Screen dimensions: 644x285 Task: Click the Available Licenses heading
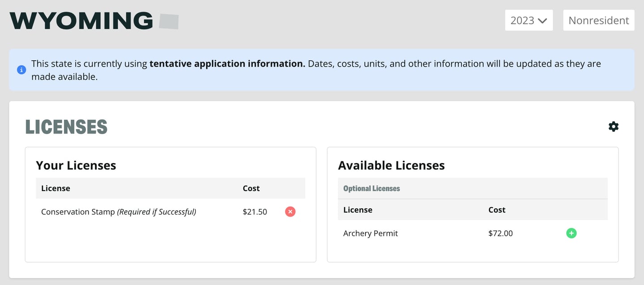point(391,165)
